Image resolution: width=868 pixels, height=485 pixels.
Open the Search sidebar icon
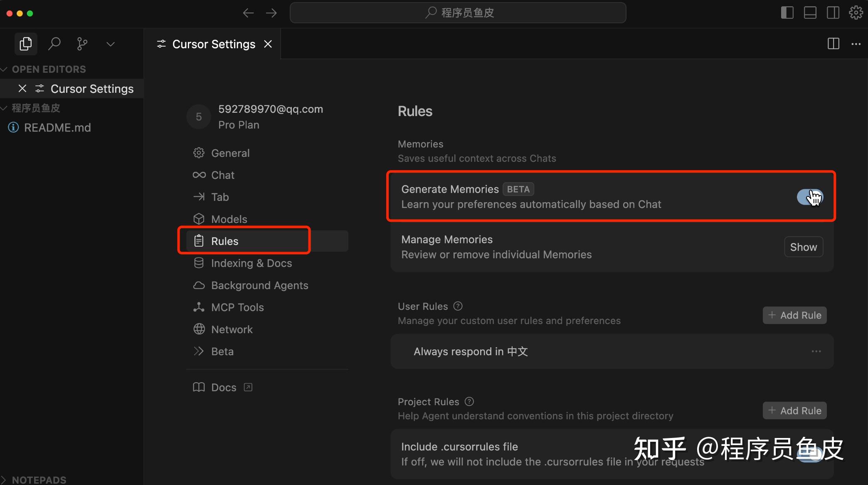point(54,44)
